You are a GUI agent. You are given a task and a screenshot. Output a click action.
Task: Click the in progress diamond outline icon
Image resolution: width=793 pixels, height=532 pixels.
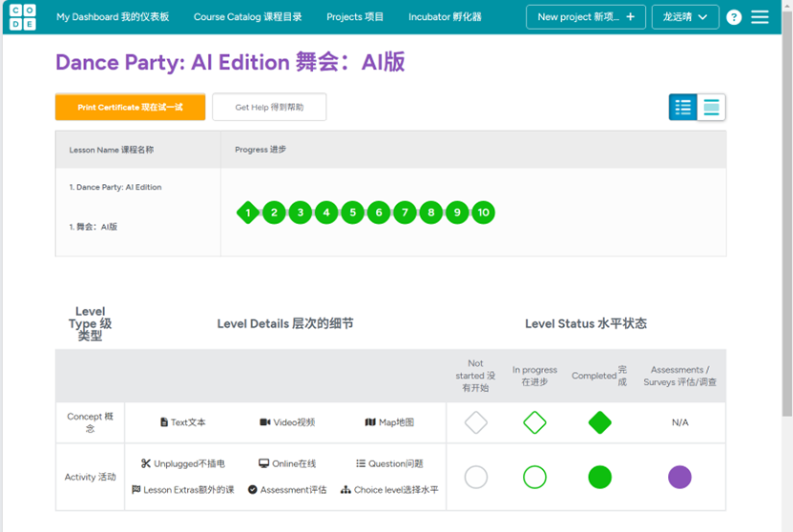(x=534, y=422)
